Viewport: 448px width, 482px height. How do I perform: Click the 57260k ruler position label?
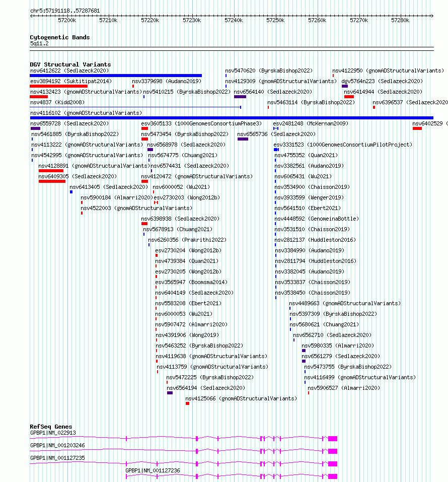[317, 21]
